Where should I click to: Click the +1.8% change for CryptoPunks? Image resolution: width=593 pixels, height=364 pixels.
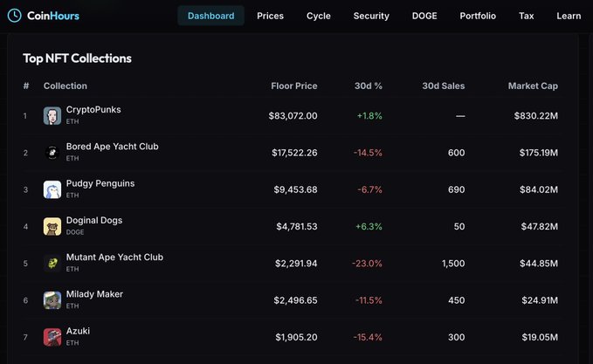pyautogui.click(x=369, y=116)
